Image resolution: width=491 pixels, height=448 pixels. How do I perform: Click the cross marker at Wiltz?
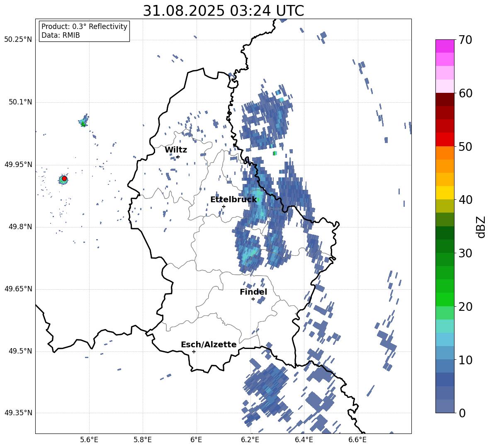(x=178, y=157)
